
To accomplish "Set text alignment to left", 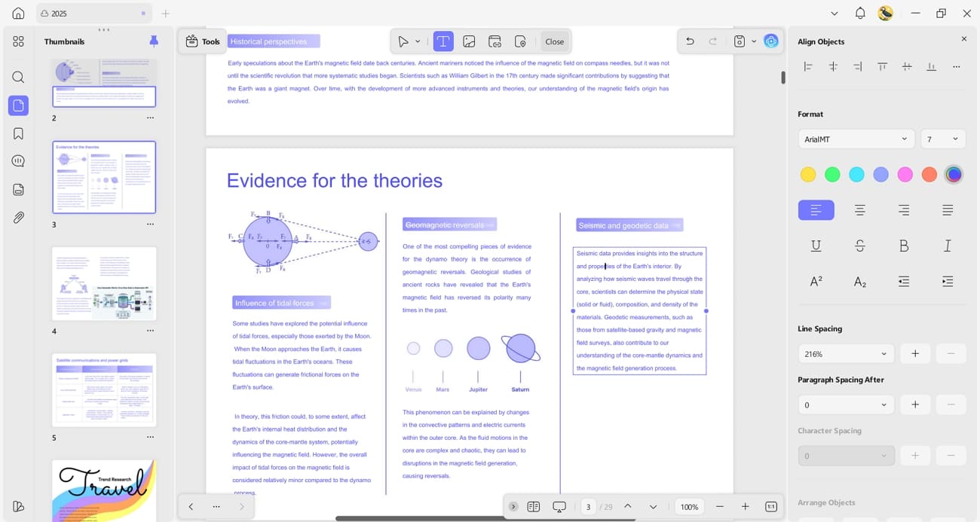I will point(816,210).
